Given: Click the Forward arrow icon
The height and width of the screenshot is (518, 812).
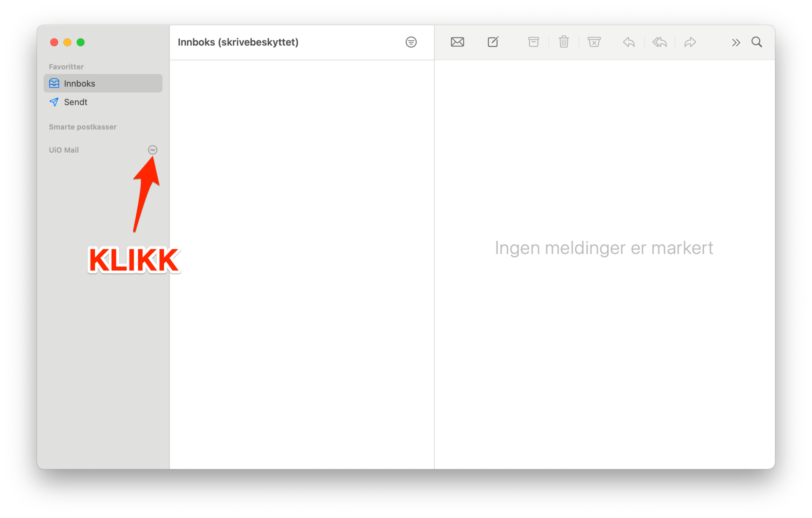Looking at the screenshot, I should click(x=690, y=42).
